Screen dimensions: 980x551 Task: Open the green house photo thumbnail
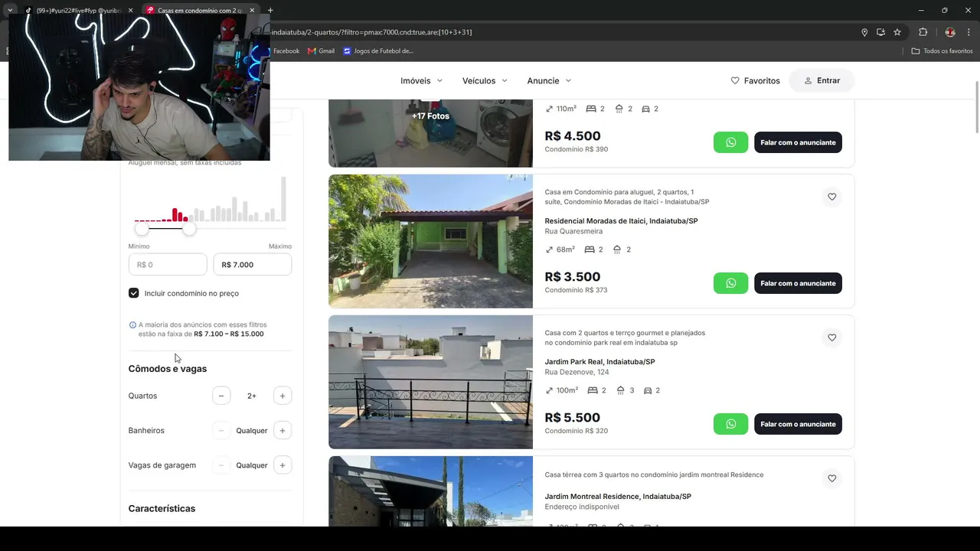click(430, 241)
